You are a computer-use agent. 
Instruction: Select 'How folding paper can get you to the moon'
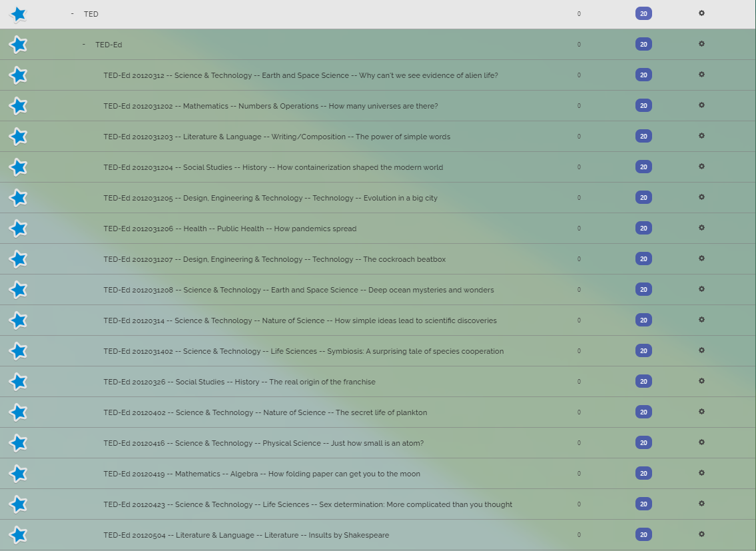262,474
